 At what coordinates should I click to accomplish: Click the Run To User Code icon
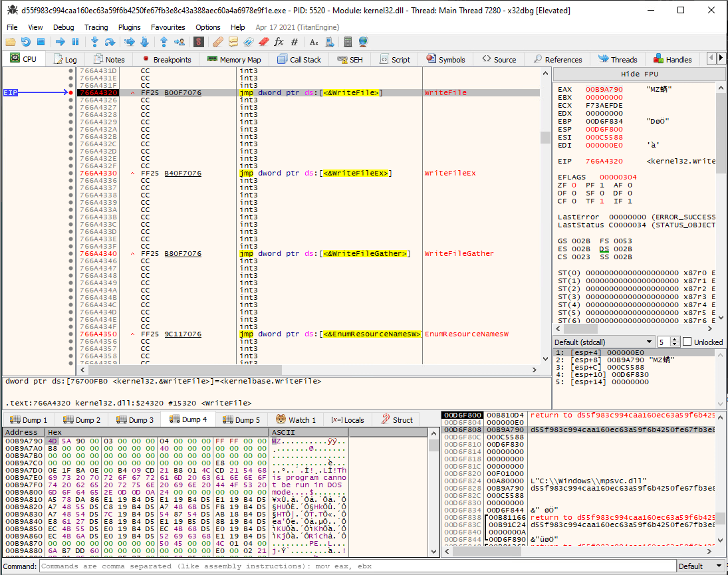(180, 43)
